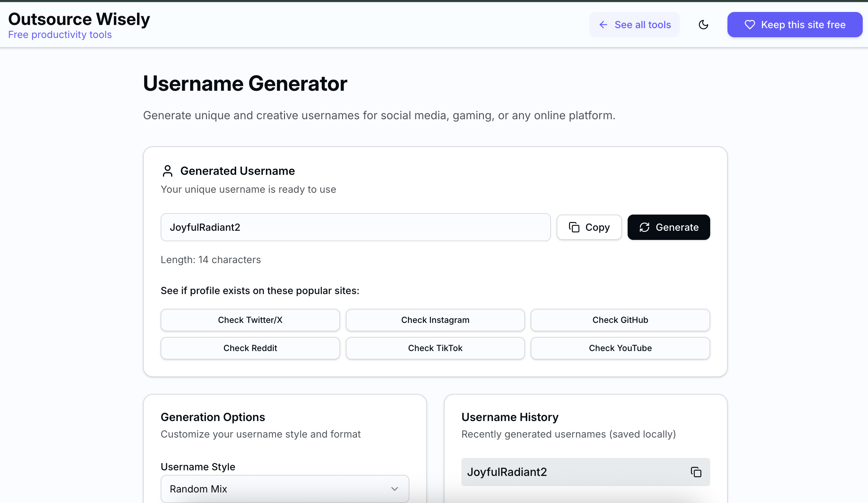This screenshot has width=868, height=503.
Task: Click the Length: 14 characters text
Action: [x=211, y=260]
